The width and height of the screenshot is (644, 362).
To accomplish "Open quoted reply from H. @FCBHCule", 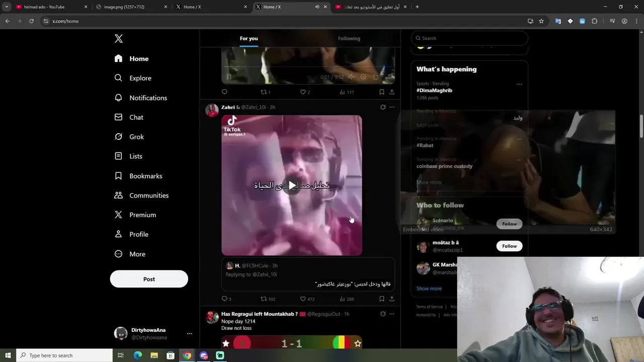I will [x=308, y=275].
